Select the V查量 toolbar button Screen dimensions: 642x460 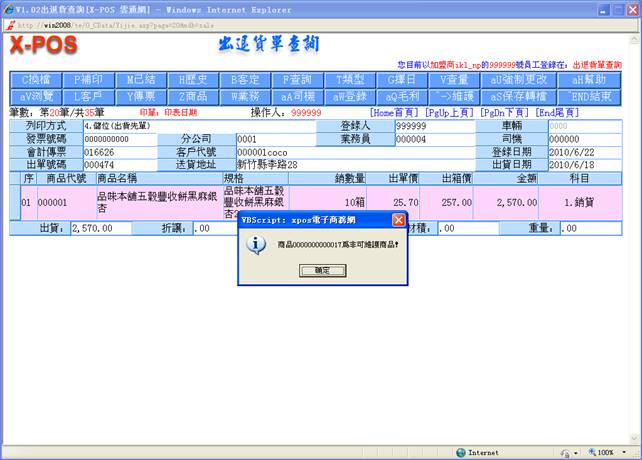pyautogui.click(x=452, y=79)
